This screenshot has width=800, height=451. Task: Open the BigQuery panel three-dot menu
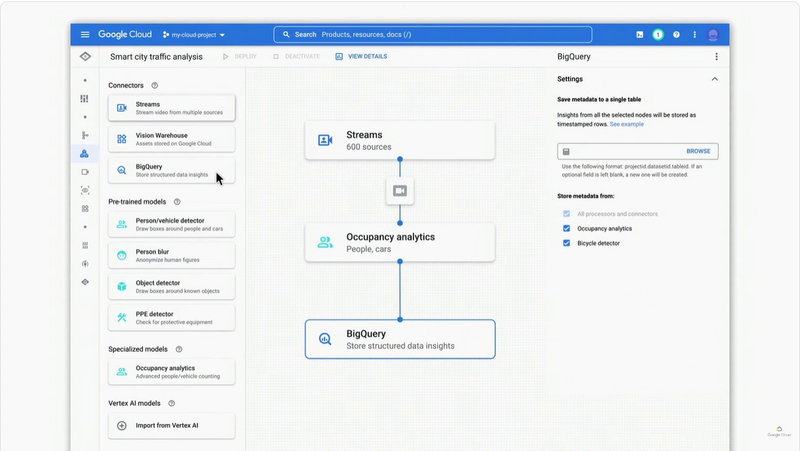click(716, 57)
